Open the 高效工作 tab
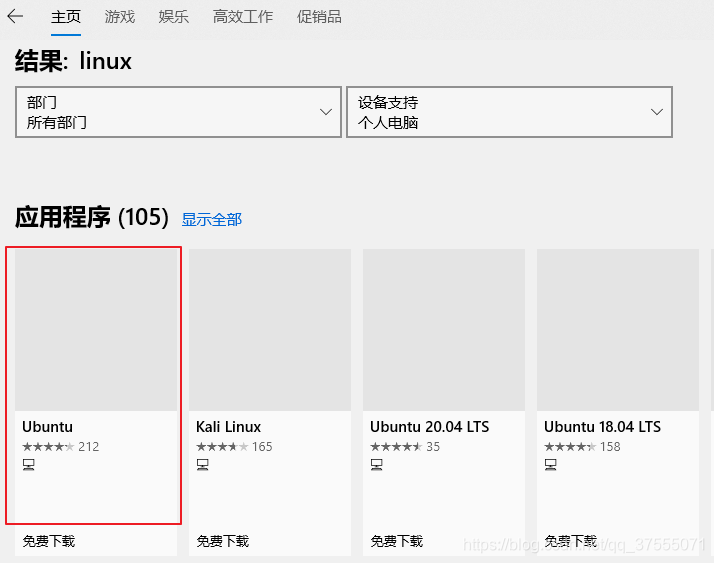Screen dimensions: 714x563 [243, 17]
